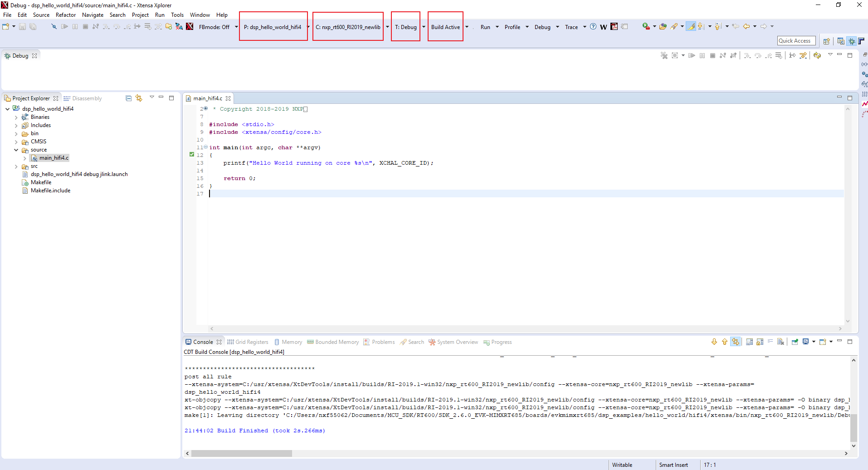Image resolution: width=868 pixels, height=470 pixels.
Task: Select the Debug perspective bug icon
Action: (852, 41)
